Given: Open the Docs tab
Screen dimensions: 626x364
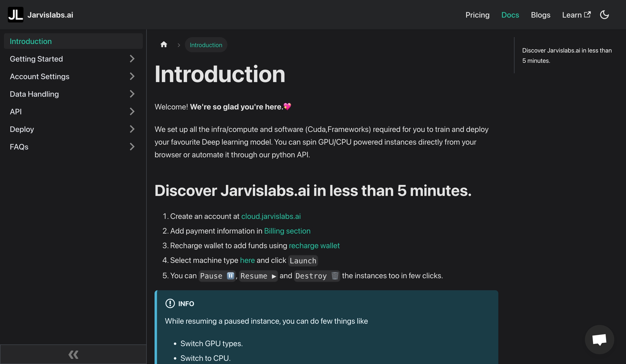Looking at the screenshot, I should [510, 15].
